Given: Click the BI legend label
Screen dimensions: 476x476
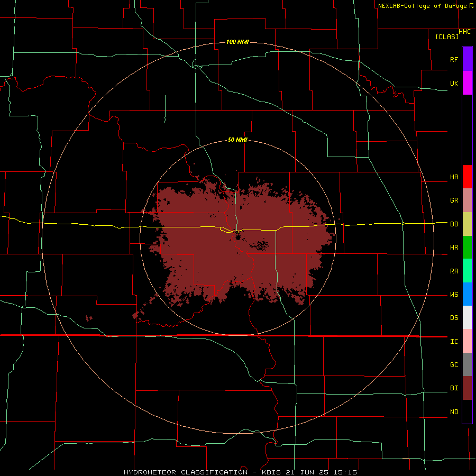Looking at the screenshot, I should click(x=454, y=388).
